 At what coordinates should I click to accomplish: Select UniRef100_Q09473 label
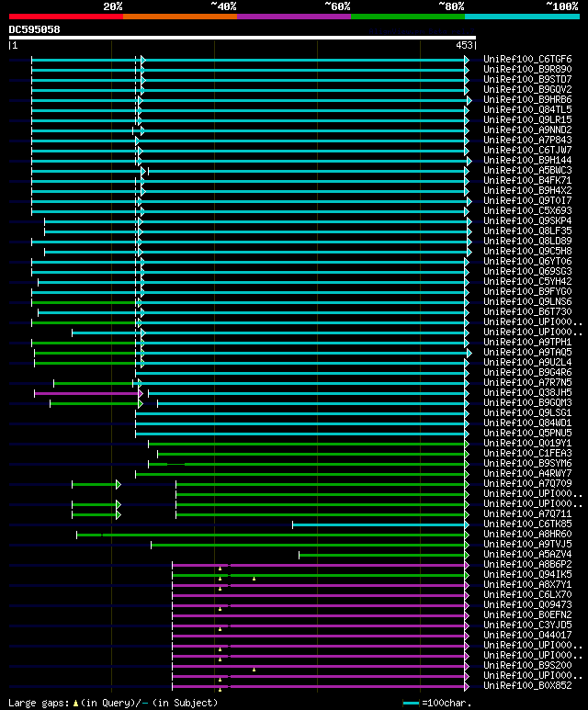point(527,604)
